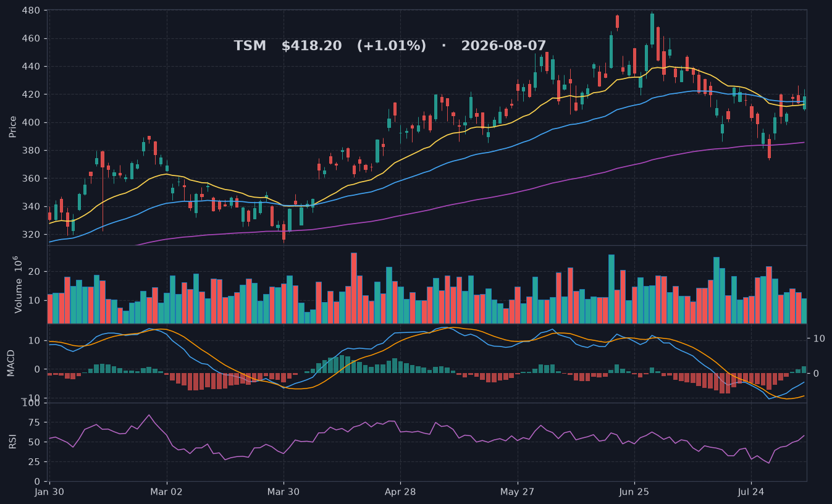Click the 'Jan 30' date label

click(49, 493)
